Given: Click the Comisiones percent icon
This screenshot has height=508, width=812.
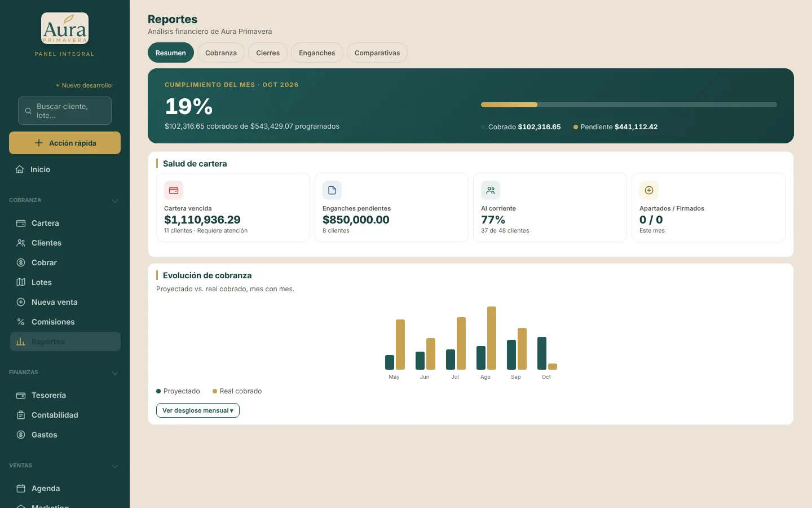Looking at the screenshot, I should pyautogui.click(x=21, y=322).
